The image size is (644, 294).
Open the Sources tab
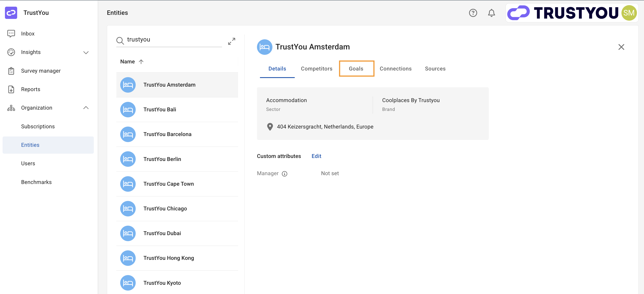[435, 69]
